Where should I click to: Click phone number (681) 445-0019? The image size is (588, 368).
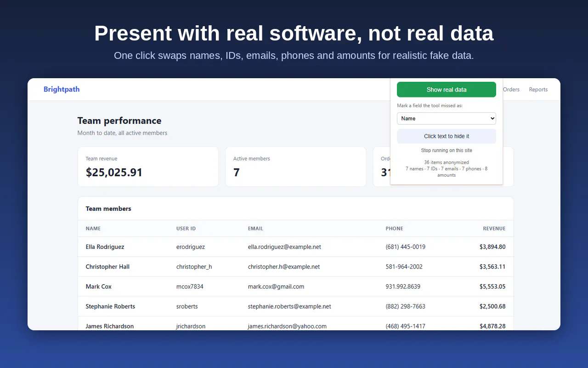[x=406, y=247]
